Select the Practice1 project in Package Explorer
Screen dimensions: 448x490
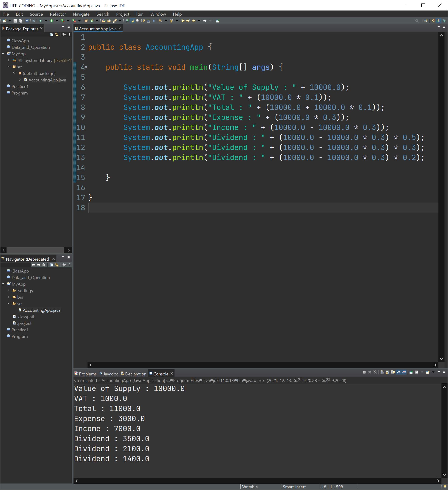coord(20,87)
